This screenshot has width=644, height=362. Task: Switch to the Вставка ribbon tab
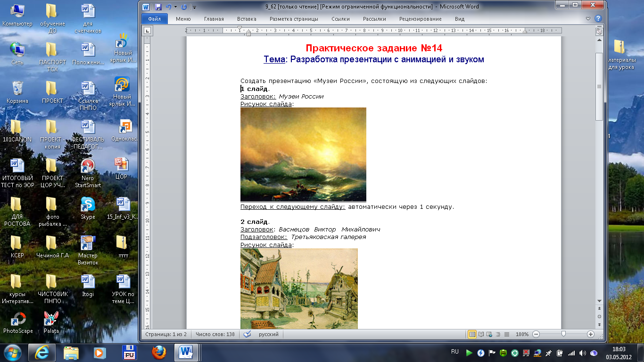[247, 19]
